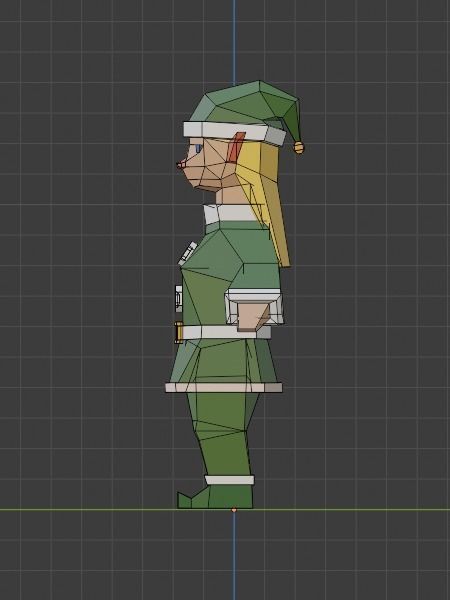Select the elf's blue eye
The width and height of the screenshot is (450, 600).
[198, 148]
